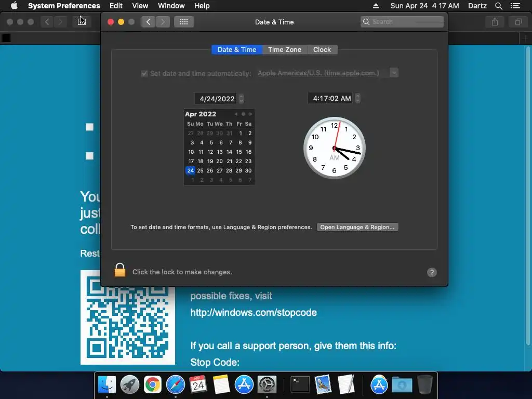532x399 pixels.
Task: Switch to the Clock tab
Action: coord(322,49)
